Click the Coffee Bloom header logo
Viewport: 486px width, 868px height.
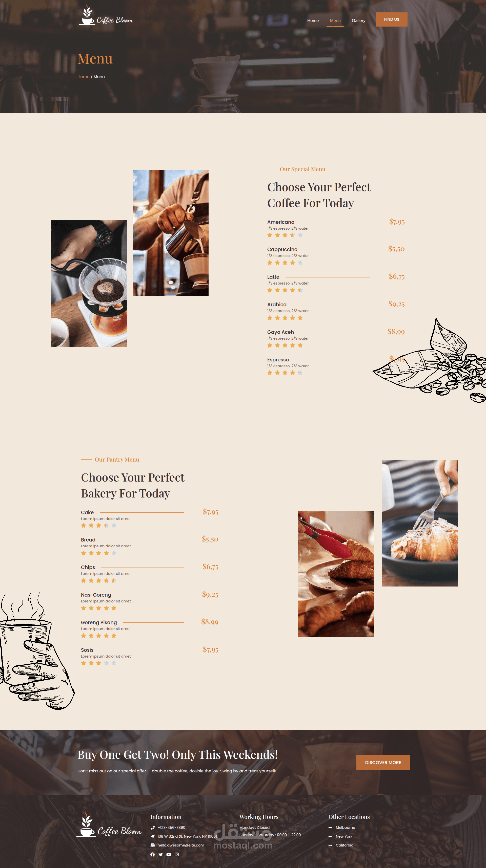tap(106, 15)
